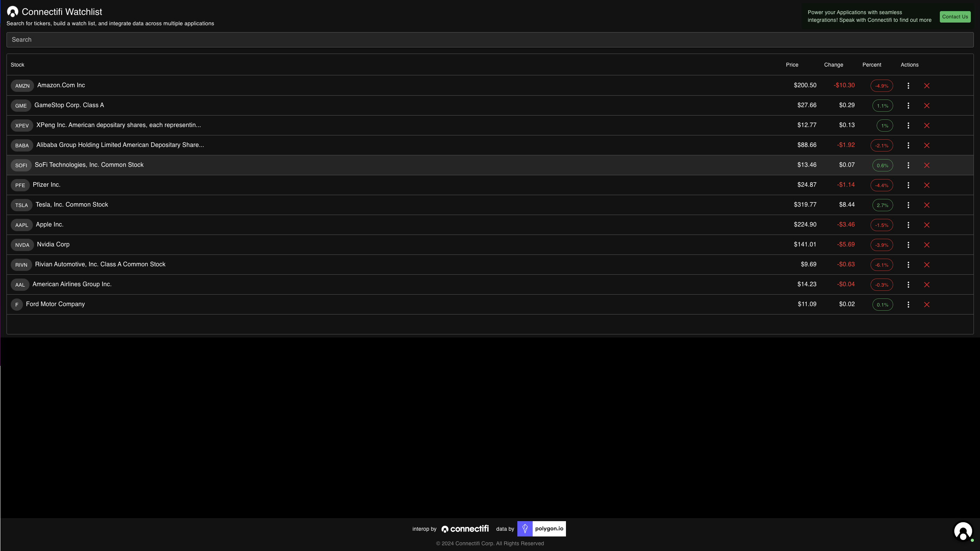Click the delete icon for Nvidia Corp
This screenshot has height=551, width=980.
[x=927, y=244]
